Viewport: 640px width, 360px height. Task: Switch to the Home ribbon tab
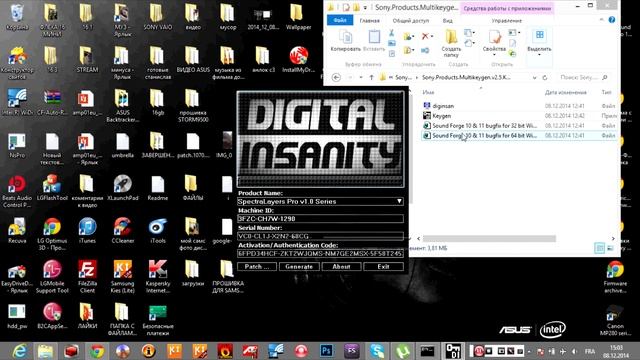370,20
